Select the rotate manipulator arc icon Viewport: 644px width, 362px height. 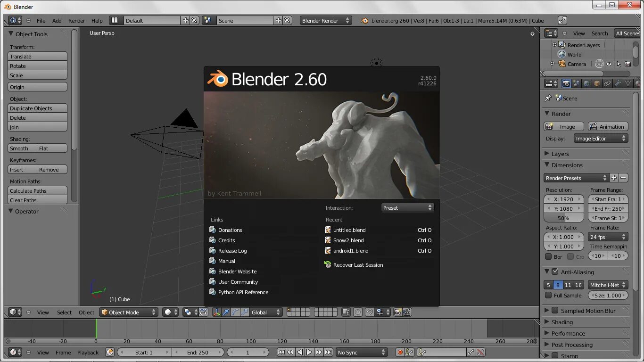click(x=235, y=312)
